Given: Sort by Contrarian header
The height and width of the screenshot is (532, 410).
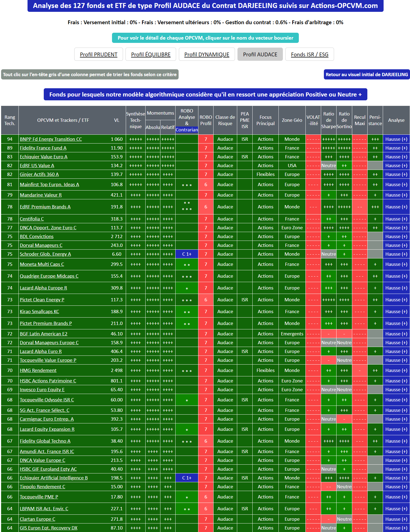Looking at the screenshot, I should [x=187, y=130].
